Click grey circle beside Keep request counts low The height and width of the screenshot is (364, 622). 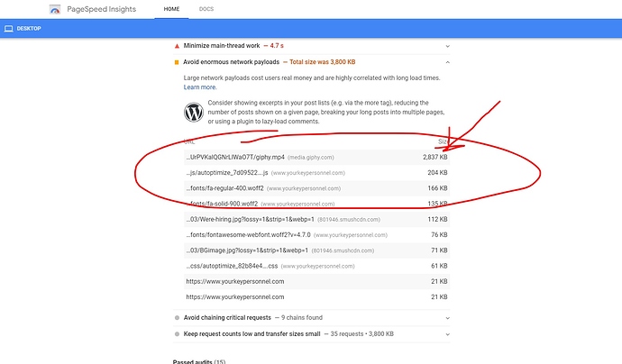click(177, 334)
